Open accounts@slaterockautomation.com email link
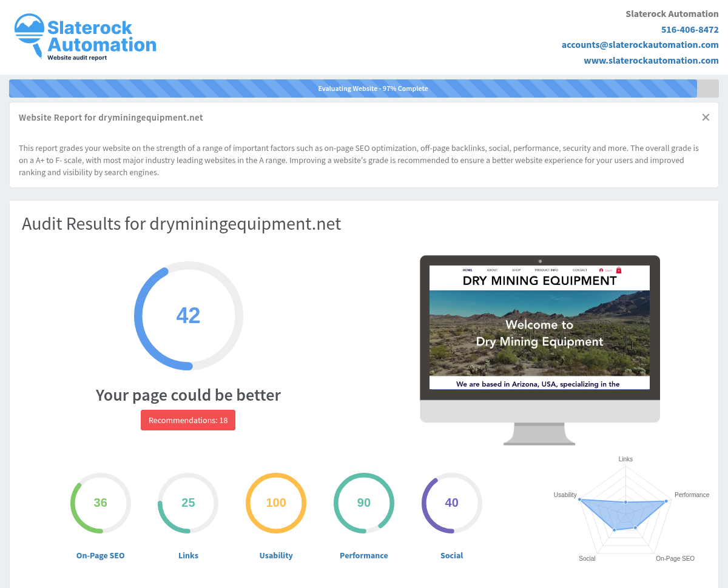This screenshot has height=588, width=728. 640,45
